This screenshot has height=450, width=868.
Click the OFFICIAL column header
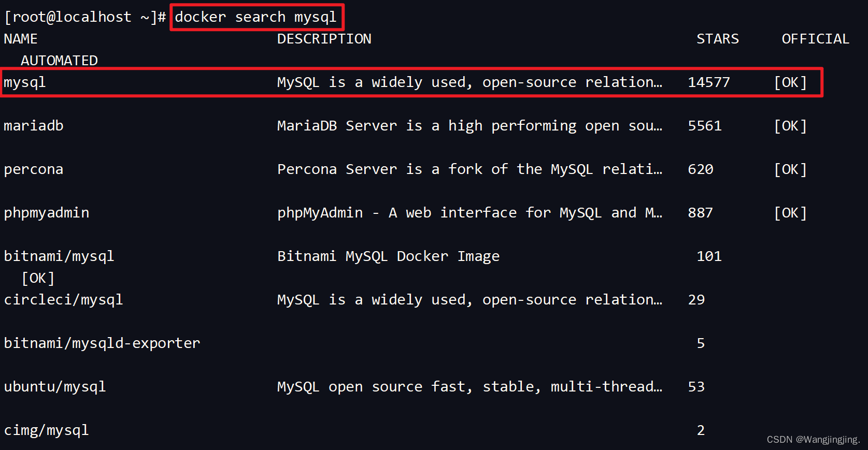pos(816,39)
